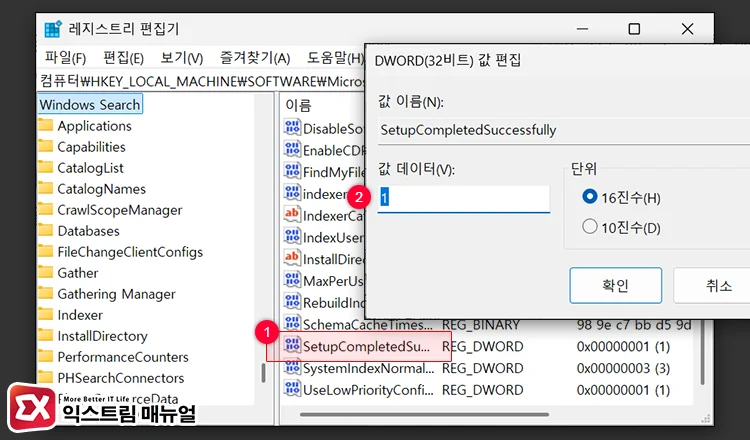Select the FileChangeClientConfigs folder icon
The height and width of the screenshot is (440, 750).
click(46, 252)
